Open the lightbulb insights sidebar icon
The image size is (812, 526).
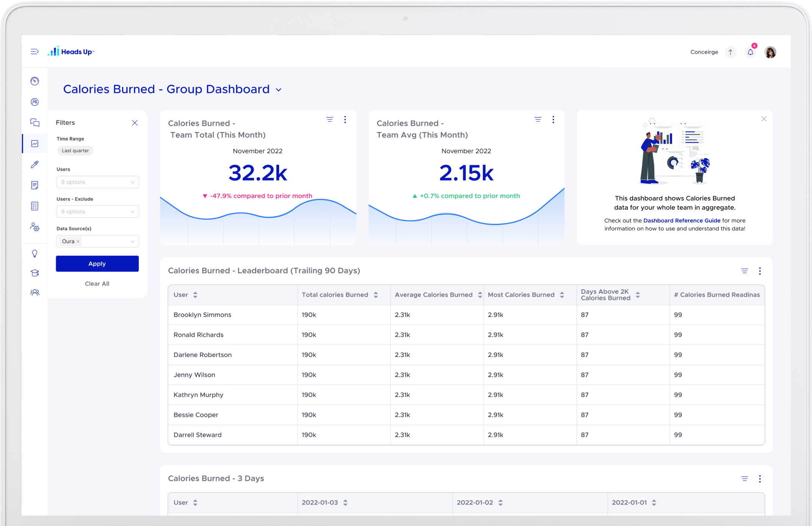click(35, 254)
